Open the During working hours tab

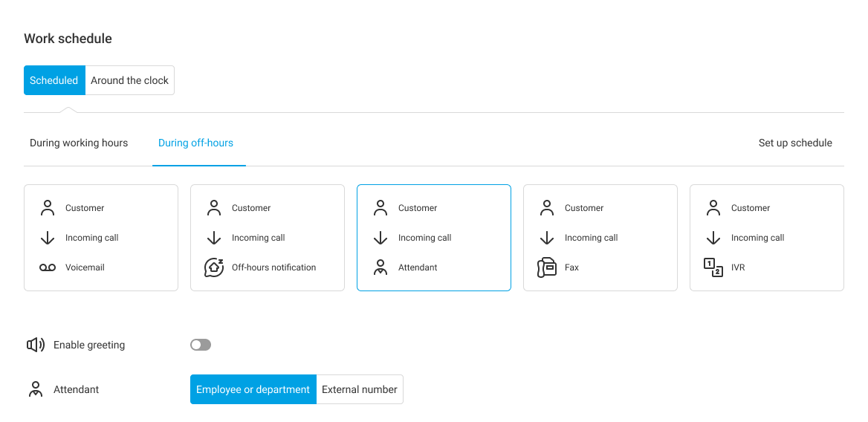tap(79, 143)
